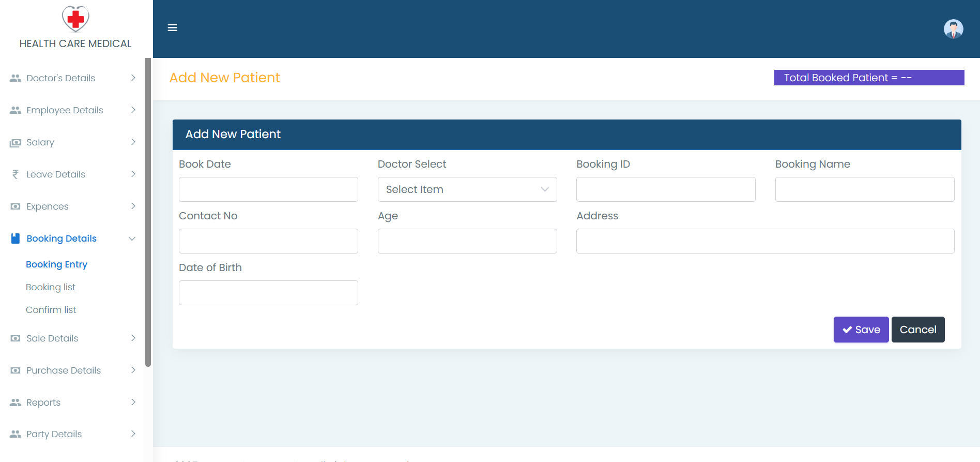
Task: Open the Confirm list submenu item
Action: (51, 310)
